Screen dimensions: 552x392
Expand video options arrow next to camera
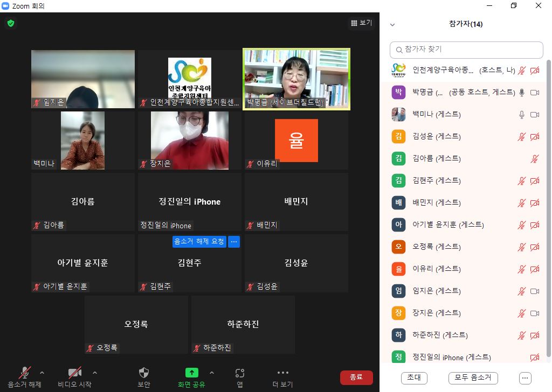(95, 373)
